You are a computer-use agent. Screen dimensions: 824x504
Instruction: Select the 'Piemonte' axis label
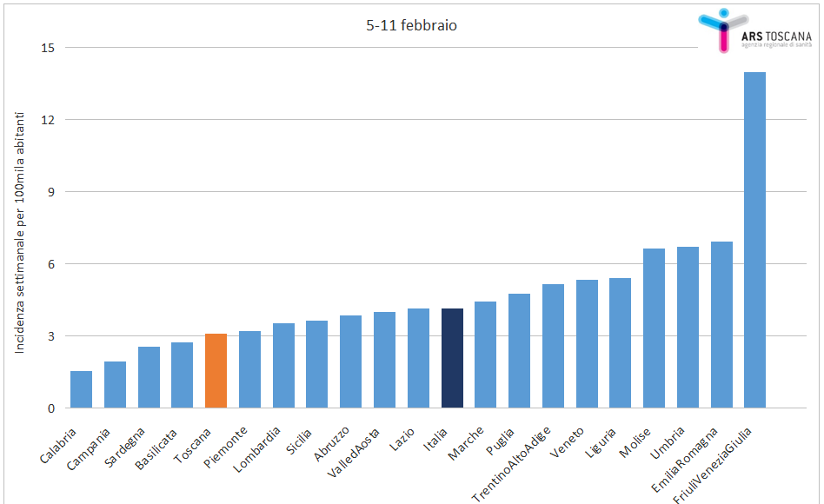click(x=225, y=448)
